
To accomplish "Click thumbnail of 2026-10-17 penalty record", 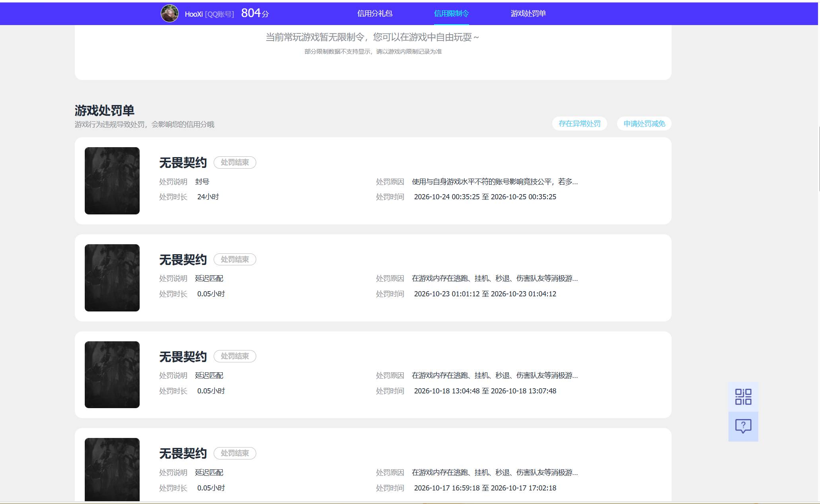I will click(112, 469).
